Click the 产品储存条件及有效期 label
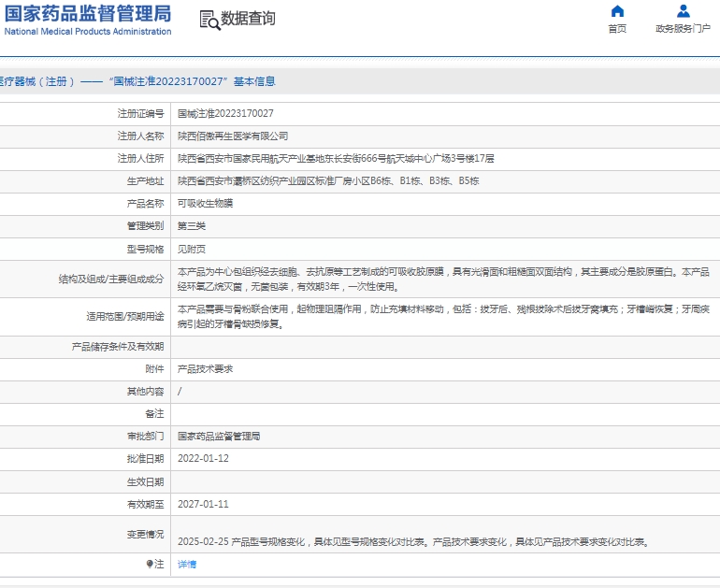This screenshot has width=720, height=588. 118,347
